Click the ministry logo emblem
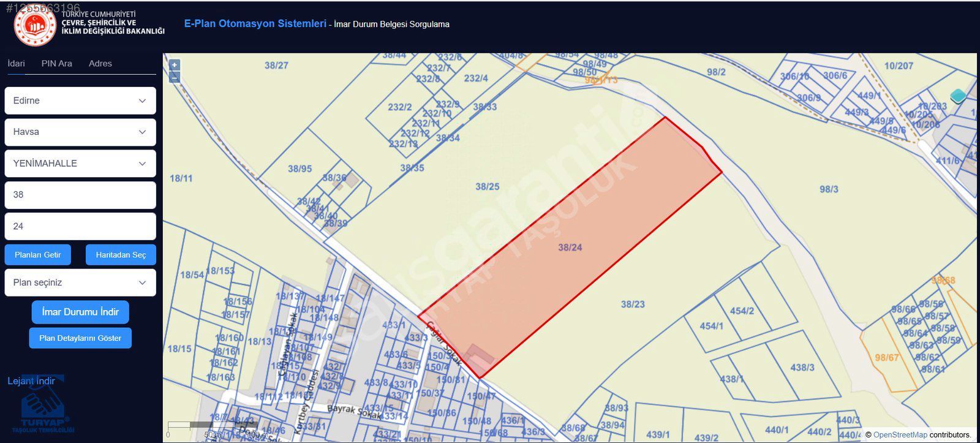Screen dimensions: 980x443 coord(35,26)
